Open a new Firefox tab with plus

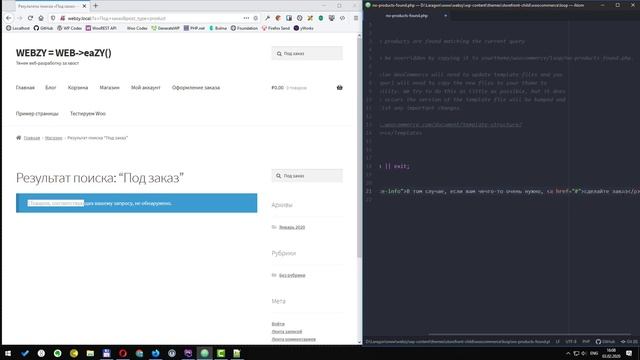(x=96, y=6)
